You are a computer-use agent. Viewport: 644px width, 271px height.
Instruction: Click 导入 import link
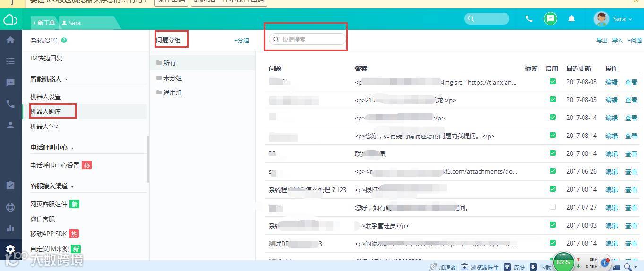618,41
